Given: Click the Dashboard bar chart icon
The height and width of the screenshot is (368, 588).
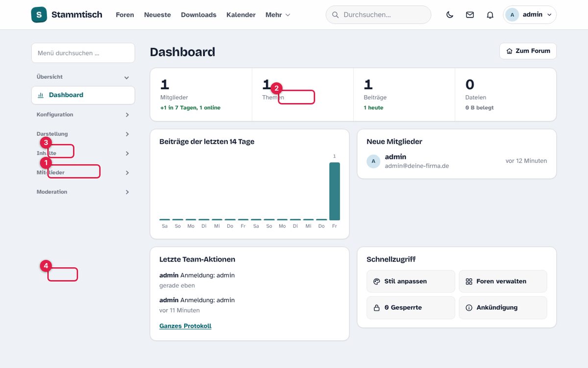Looking at the screenshot, I should click(x=41, y=95).
